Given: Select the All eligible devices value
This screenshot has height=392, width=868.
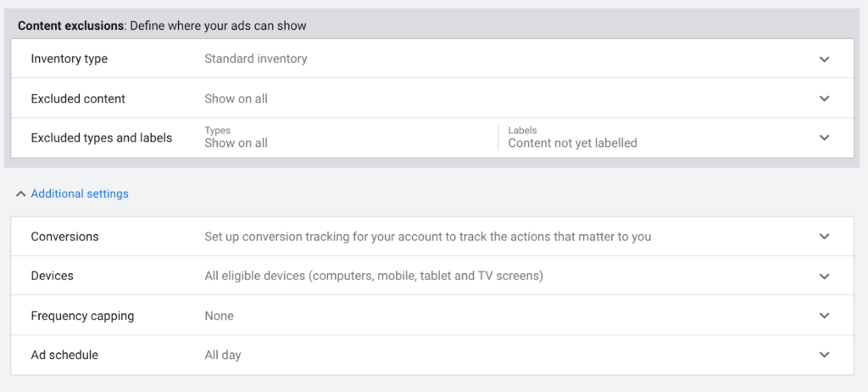Looking at the screenshot, I should [x=374, y=276].
